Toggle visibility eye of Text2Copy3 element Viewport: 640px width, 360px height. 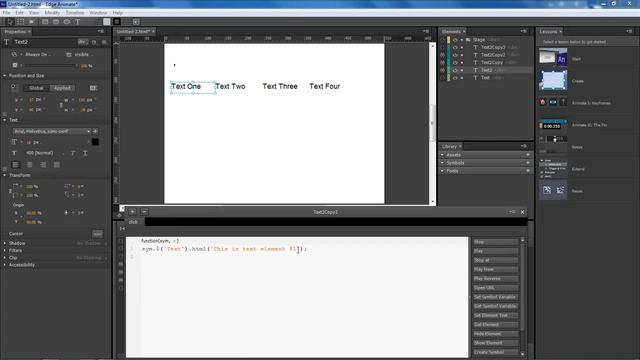tap(455, 47)
